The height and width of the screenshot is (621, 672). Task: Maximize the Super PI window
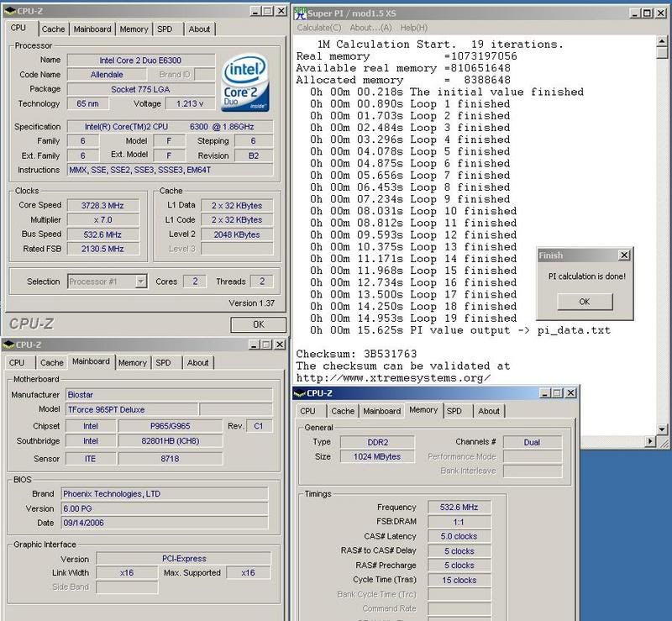(647, 13)
